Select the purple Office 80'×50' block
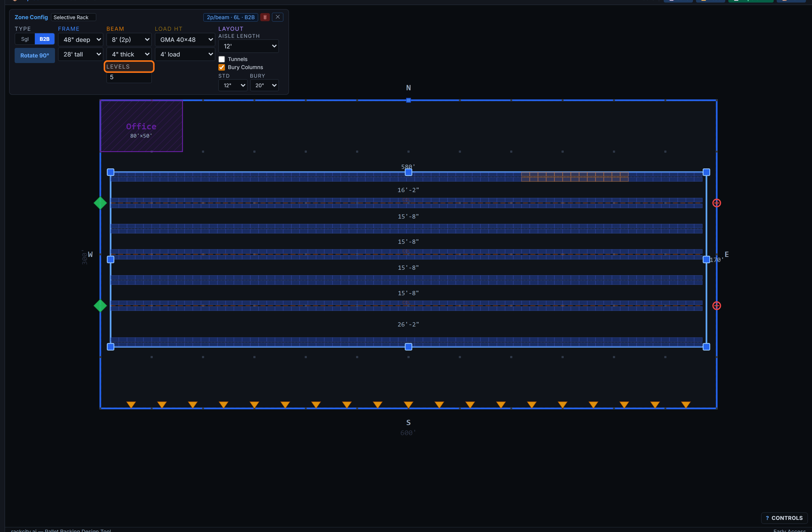 (141, 126)
